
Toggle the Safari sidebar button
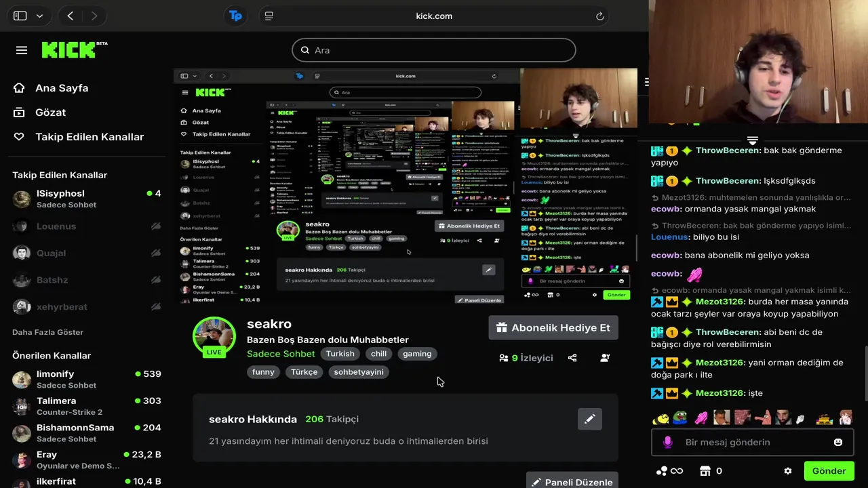[x=20, y=16]
